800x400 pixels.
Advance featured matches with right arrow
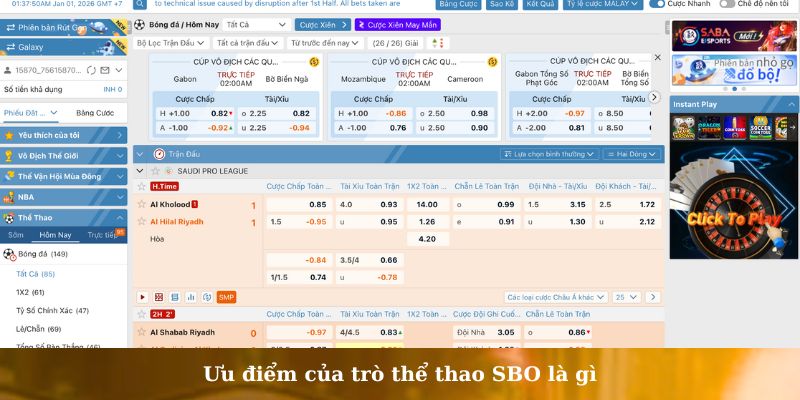click(x=654, y=97)
